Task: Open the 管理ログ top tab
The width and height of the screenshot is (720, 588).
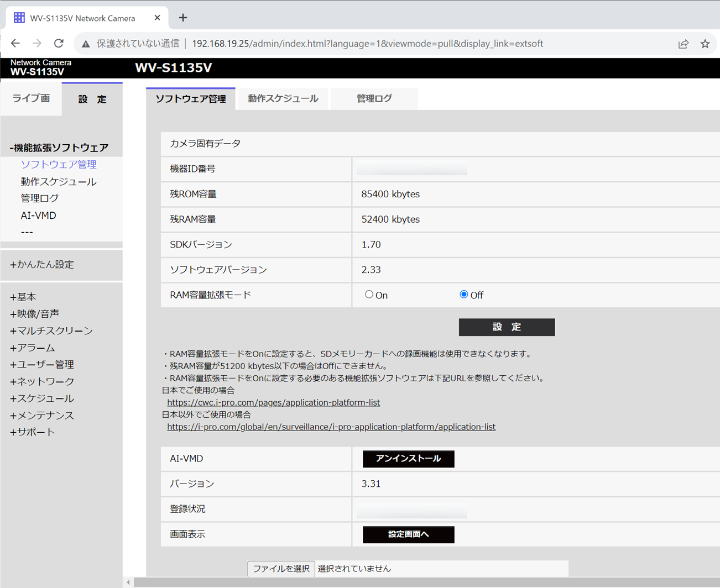Action: click(x=374, y=99)
